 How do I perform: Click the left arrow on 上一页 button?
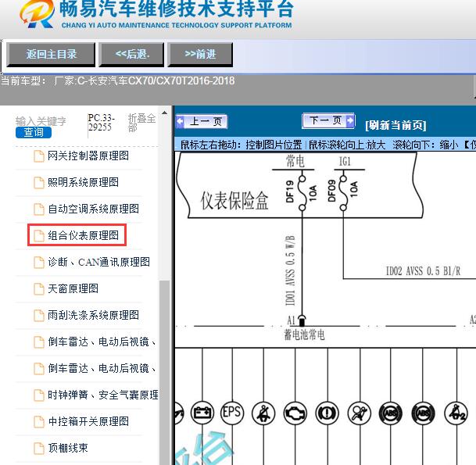coord(180,121)
